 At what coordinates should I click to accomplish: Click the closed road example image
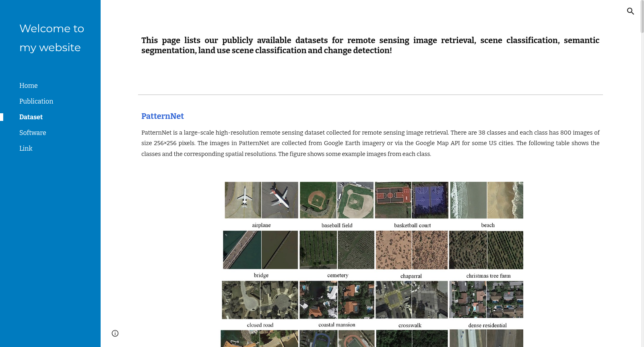pyautogui.click(x=260, y=300)
